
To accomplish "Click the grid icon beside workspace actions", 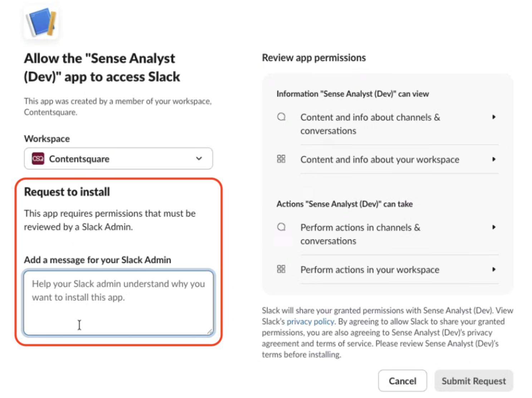I will click(x=281, y=269).
